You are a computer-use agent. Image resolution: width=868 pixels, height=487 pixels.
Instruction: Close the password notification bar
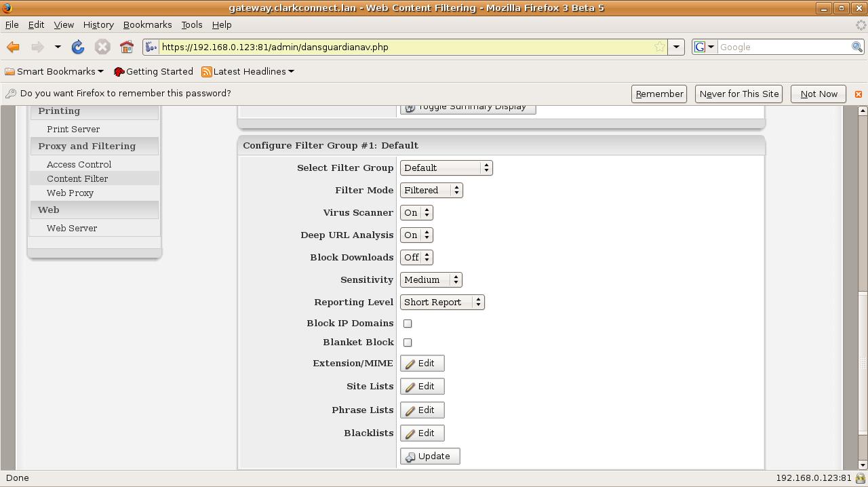(858, 94)
